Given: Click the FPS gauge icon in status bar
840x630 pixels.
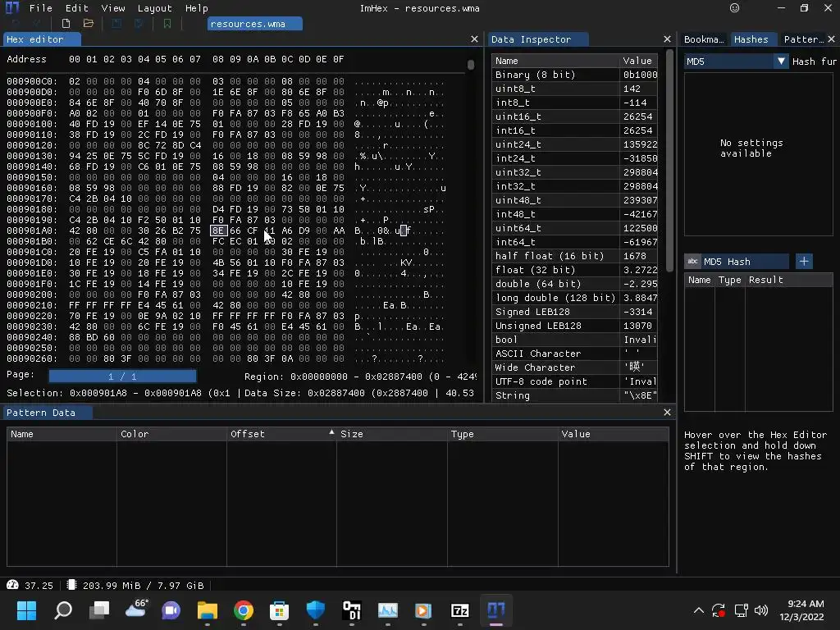Looking at the screenshot, I should (x=12, y=585).
